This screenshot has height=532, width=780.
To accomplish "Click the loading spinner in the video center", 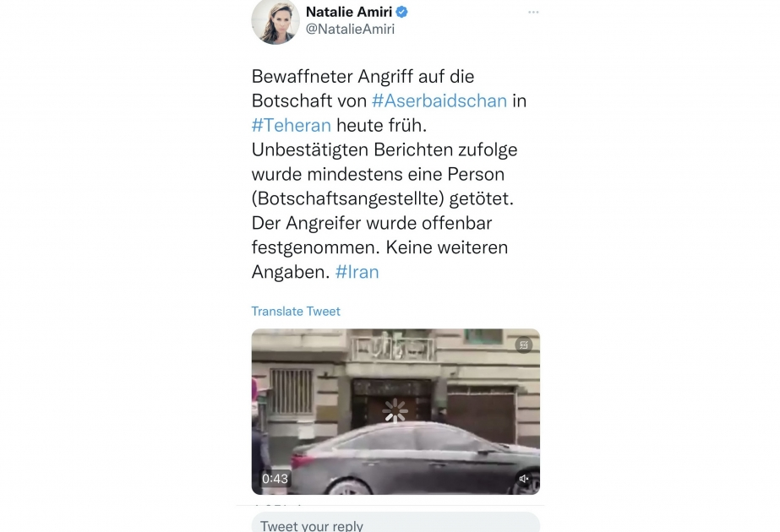I will click(x=395, y=411).
